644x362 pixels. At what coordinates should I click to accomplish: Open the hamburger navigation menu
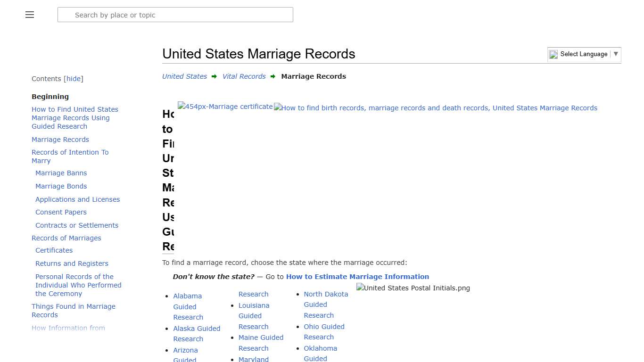tap(29, 15)
